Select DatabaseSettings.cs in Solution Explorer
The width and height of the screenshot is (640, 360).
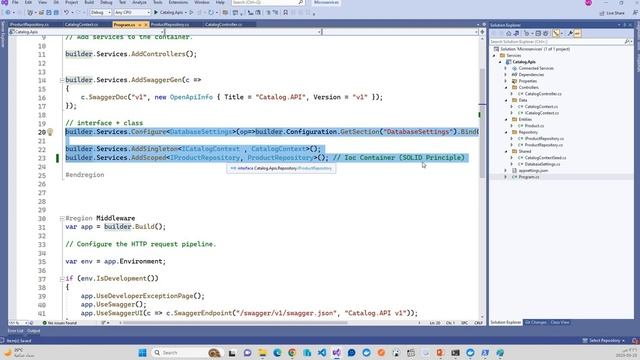point(542,164)
